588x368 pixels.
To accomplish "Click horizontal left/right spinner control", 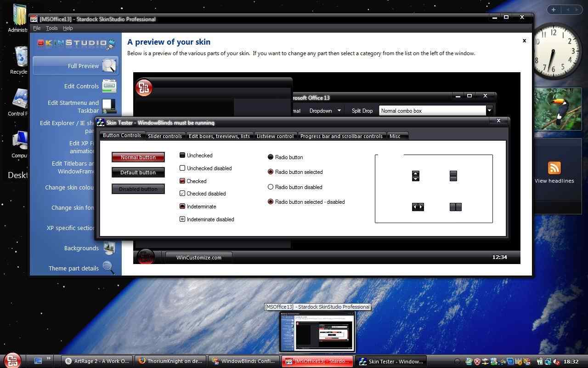I will point(418,207).
